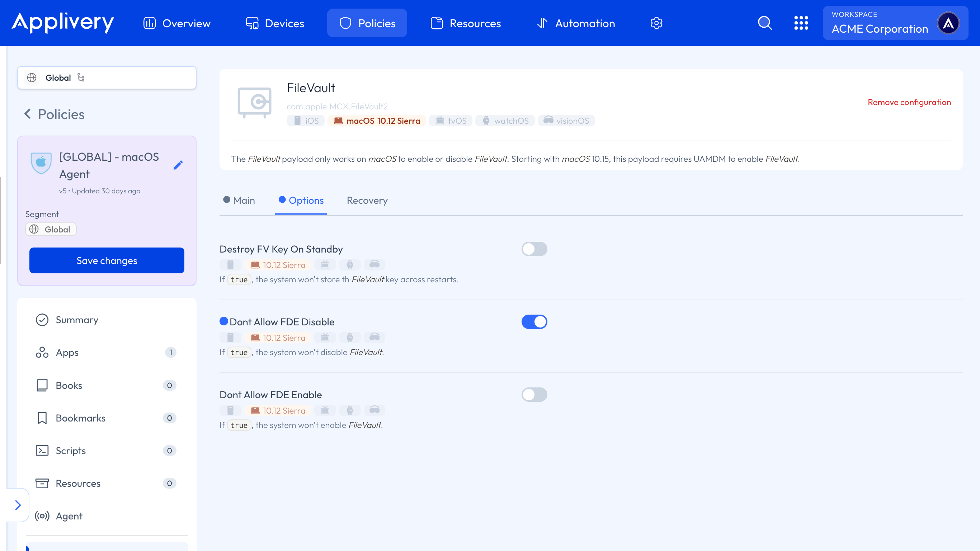Turn on Dont Allow FDE Enable
980x551 pixels.
coord(534,394)
